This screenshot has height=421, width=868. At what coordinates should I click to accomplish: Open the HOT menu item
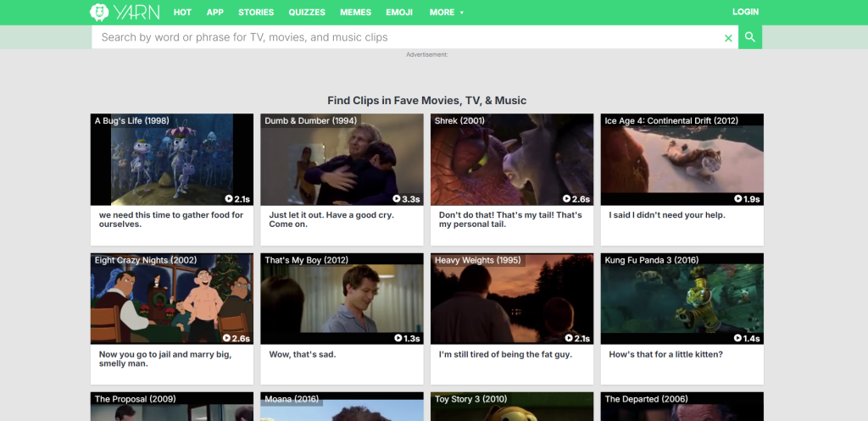(182, 13)
